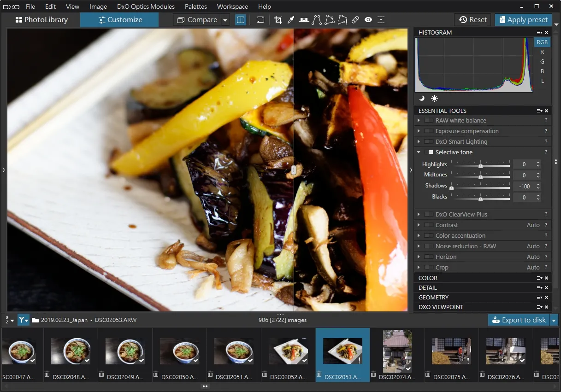Pick the white balance eyedropper tool
Image resolution: width=561 pixels, height=392 pixels.
291,20
